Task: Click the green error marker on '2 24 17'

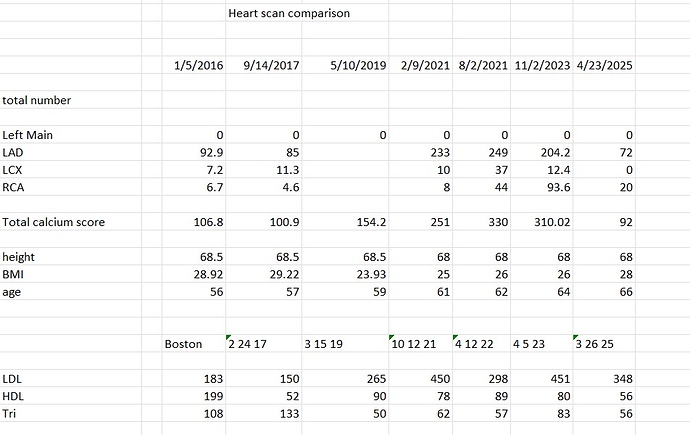Action: [x=228, y=337]
